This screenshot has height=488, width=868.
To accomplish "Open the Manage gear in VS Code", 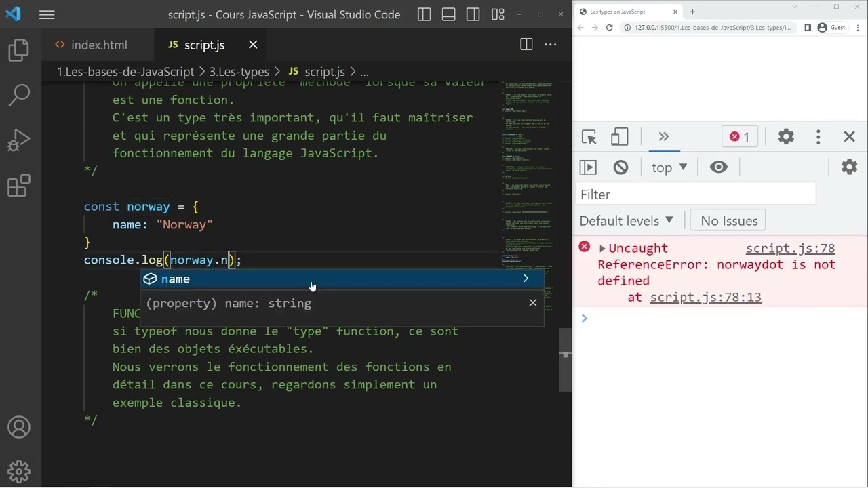I will click(x=19, y=471).
